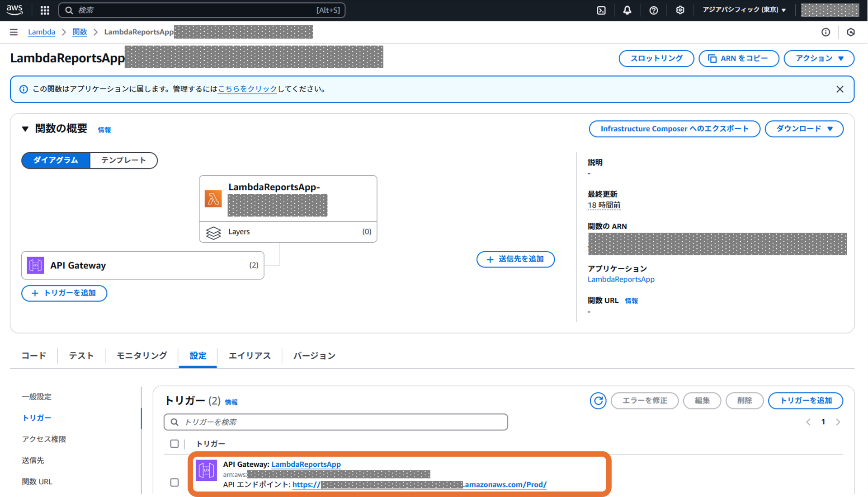Viewport: 868px width, 497px height.
Task: Click 送信先を追加 in the diagram
Action: coord(515,259)
